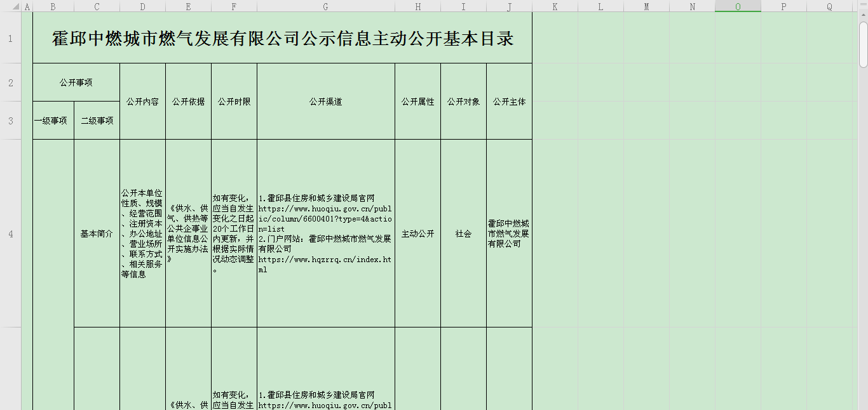Select row 1 header
This screenshot has height=410, width=868.
[10, 39]
